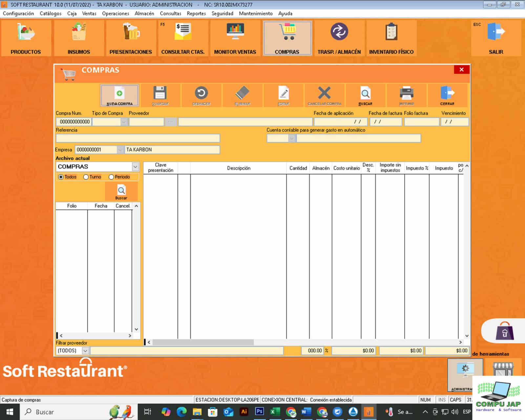Open the Presentaciones module
This screenshot has height=420, width=525.
click(x=131, y=38)
